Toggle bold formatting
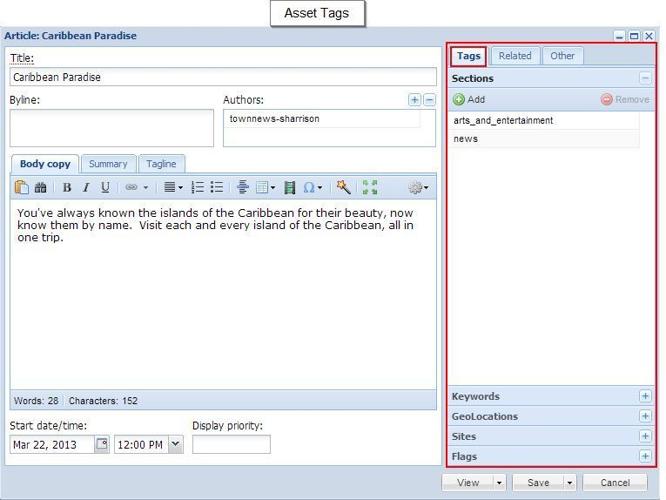This screenshot has height=500, width=666. 67,187
